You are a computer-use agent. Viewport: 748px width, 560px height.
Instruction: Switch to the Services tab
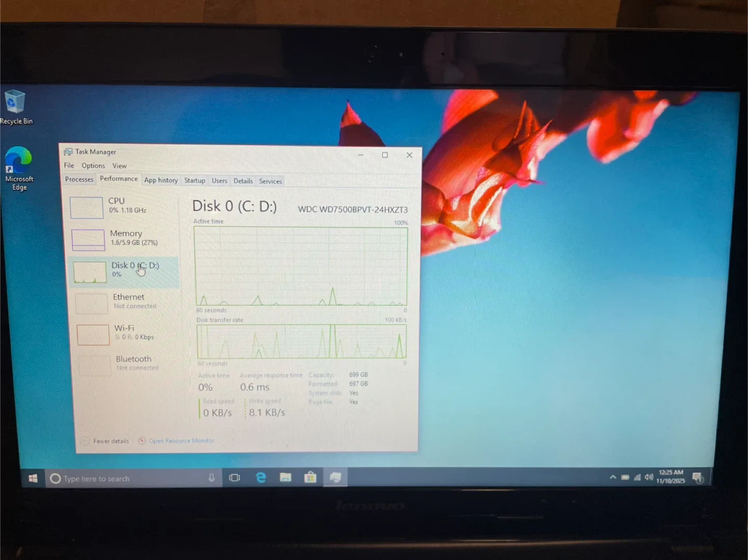point(270,181)
